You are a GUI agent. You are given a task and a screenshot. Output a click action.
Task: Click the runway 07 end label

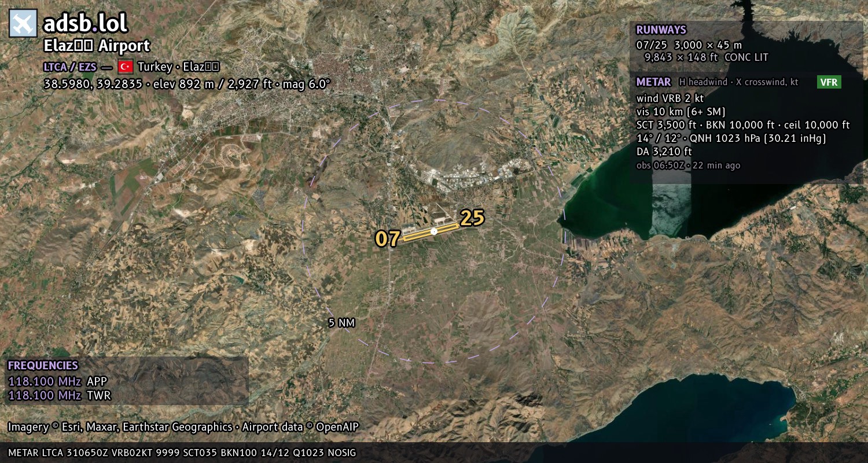pos(388,238)
